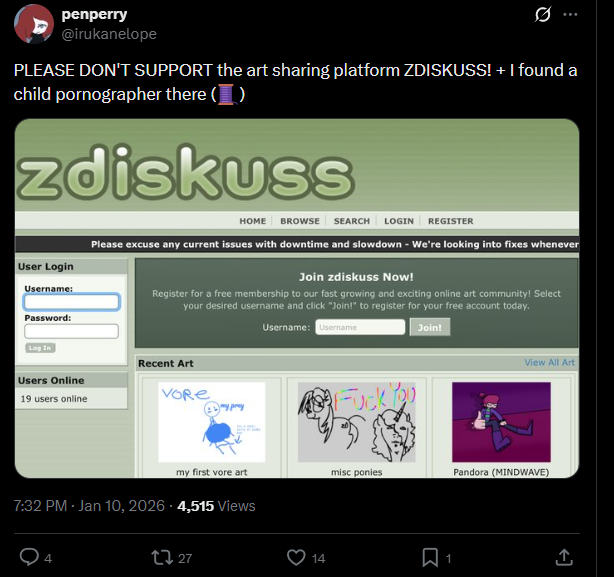Click REGISTER in the zdiskuss nav bar
This screenshot has height=577, width=614.
[x=450, y=221]
